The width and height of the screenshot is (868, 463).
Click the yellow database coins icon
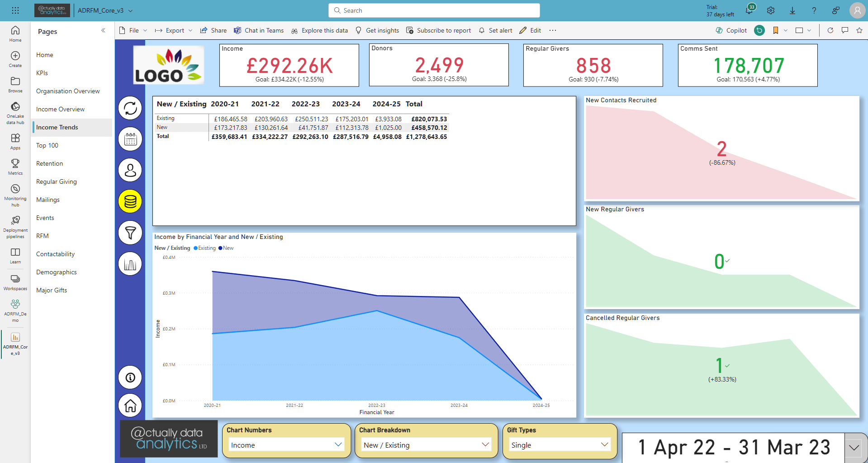pos(130,201)
